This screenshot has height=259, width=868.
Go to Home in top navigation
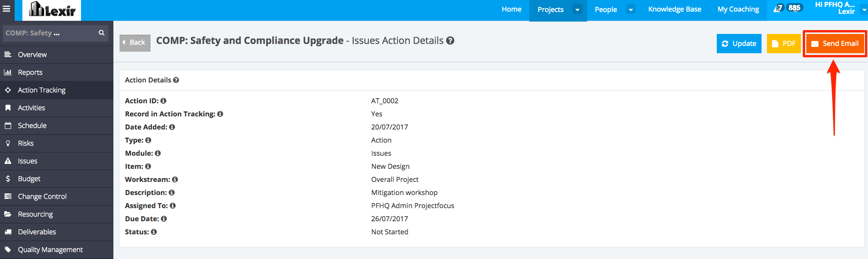[512, 9]
